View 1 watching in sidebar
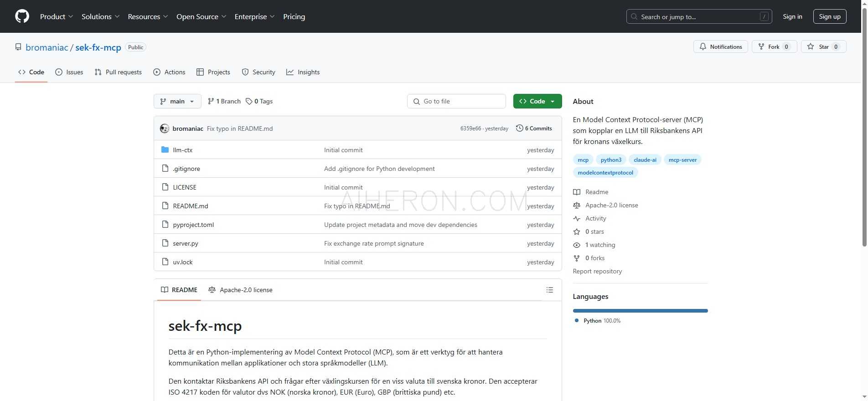The height and width of the screenshot is (401, 868). point(594,245)
